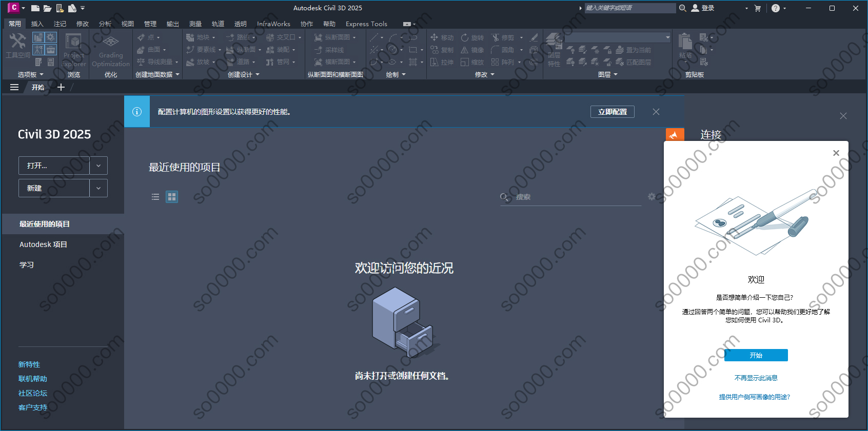
Task: Expand the 图层 panel
Action: click(608, 74)
